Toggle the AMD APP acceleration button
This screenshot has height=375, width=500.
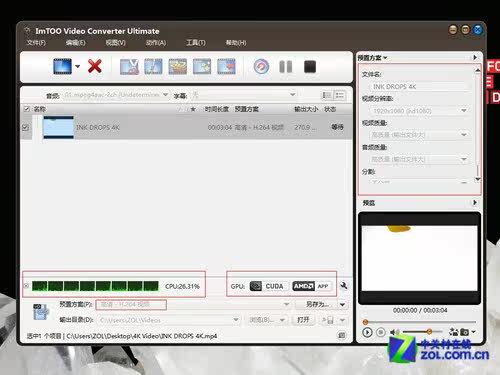pyautogui.click(x=312, y=286)
